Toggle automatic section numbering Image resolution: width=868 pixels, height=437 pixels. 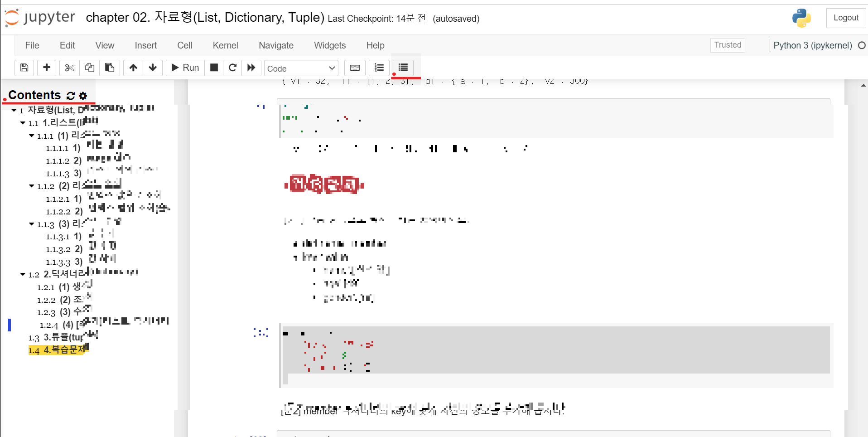click(379, 68)
